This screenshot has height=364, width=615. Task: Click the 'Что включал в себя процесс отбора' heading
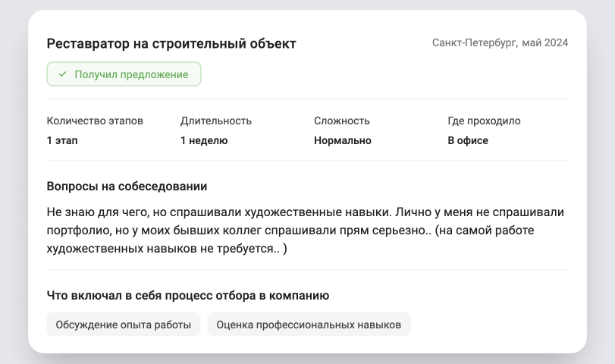[x=188, y=295]
